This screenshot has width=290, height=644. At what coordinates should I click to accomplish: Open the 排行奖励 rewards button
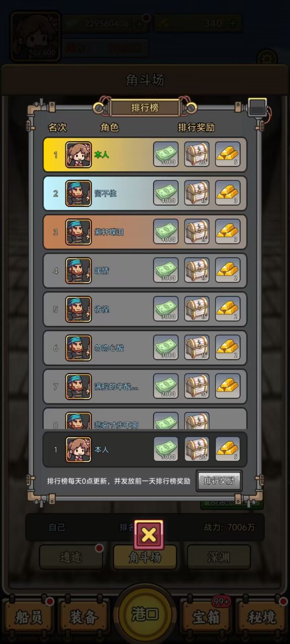[219, 481]
